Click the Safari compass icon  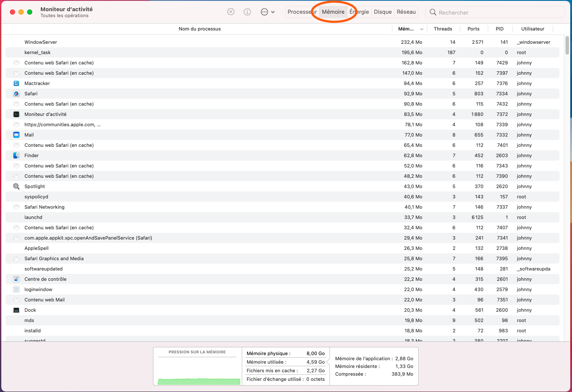point(16,94)
